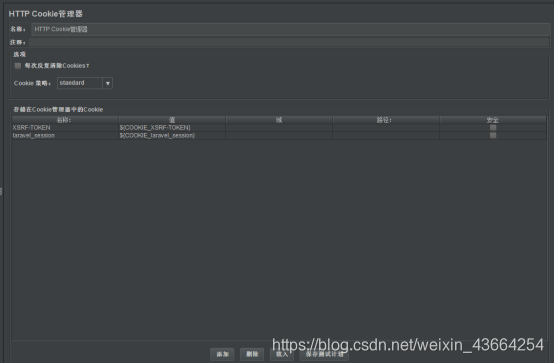Click the ${COOKIE_laravel_session} value cell
The height and width of the screenshot is (364, 554).
(x=172, y=136)
